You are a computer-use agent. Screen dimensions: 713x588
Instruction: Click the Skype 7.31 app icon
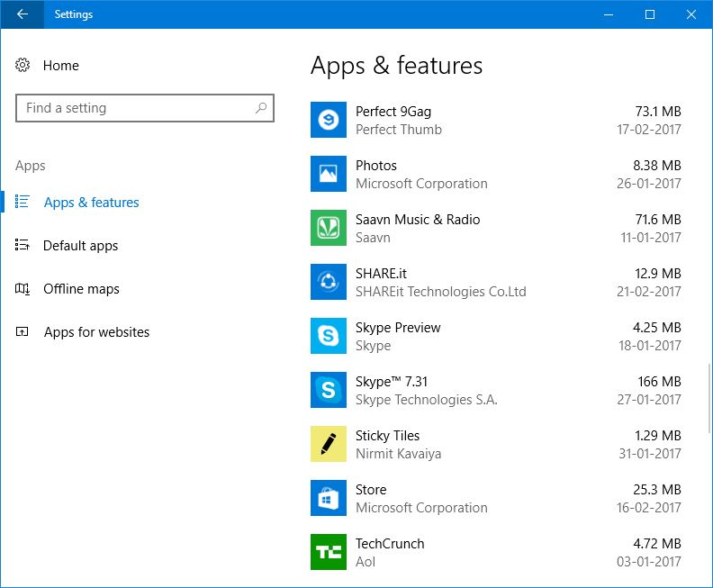[329, 390]
